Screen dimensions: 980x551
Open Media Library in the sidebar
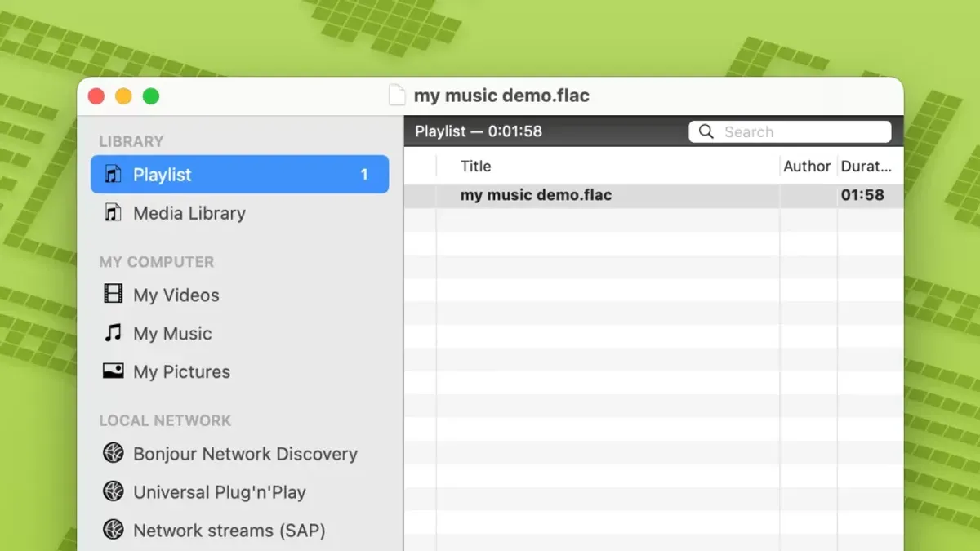point(239,212)
